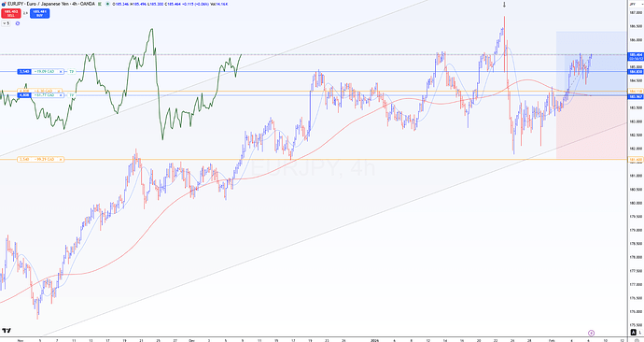This screenshot has height=342, width=644.
Task: Click the orange 184.118 price axis label
Action: [x=635, y=92]
